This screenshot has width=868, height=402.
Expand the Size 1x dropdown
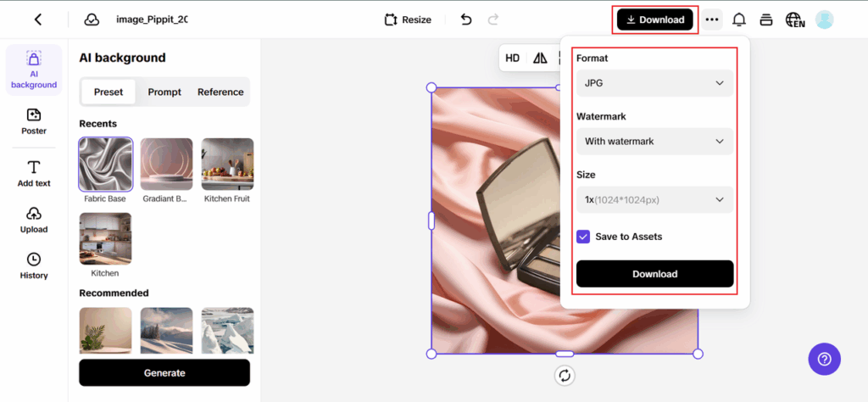pyautogui.click(x=654, y=200)
